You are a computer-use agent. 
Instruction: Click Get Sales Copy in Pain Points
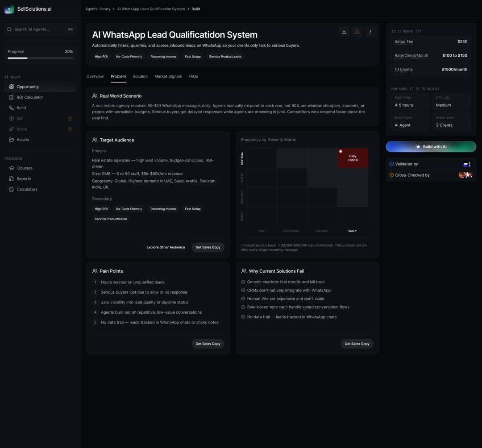[x=208, y=344]
